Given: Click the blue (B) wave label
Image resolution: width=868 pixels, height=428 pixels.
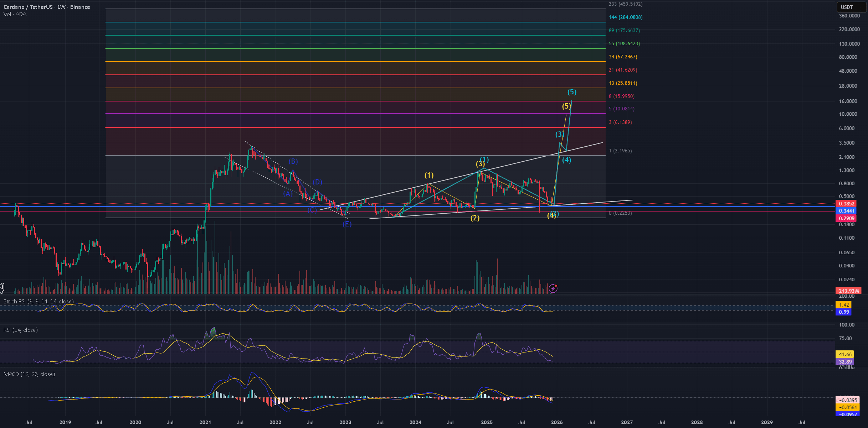Looking at the screenshot, I should (293, 161).
